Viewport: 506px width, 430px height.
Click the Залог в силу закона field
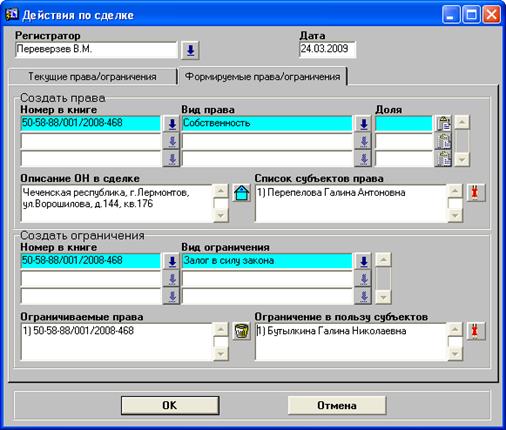[x=267, y=261]
